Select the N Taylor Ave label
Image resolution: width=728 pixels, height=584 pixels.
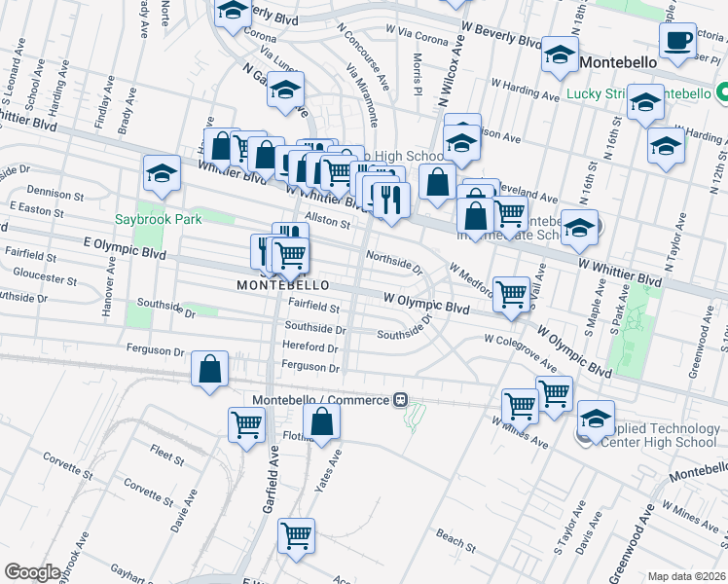click(x=675, y=242)
